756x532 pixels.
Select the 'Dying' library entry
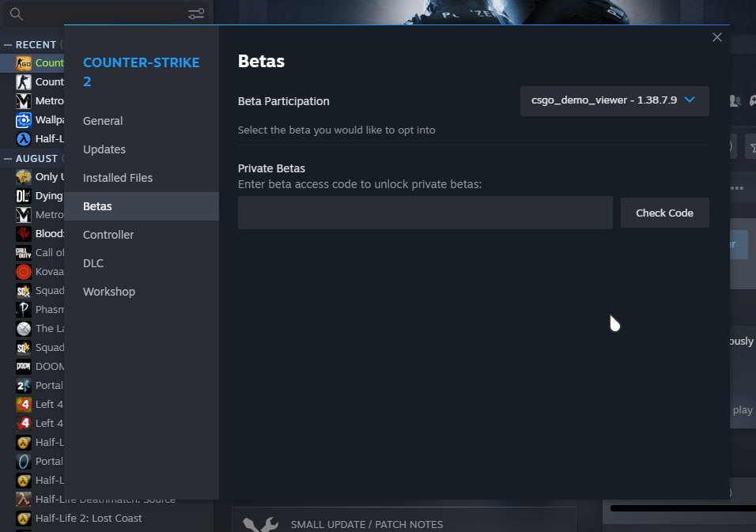coord(49,195)
